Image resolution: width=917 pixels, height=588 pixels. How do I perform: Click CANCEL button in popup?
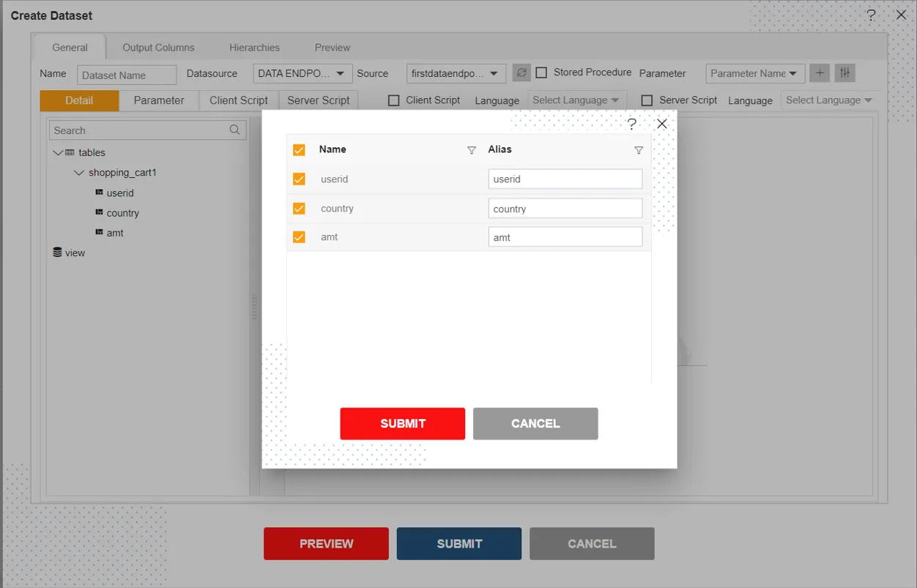click(535, 423)
